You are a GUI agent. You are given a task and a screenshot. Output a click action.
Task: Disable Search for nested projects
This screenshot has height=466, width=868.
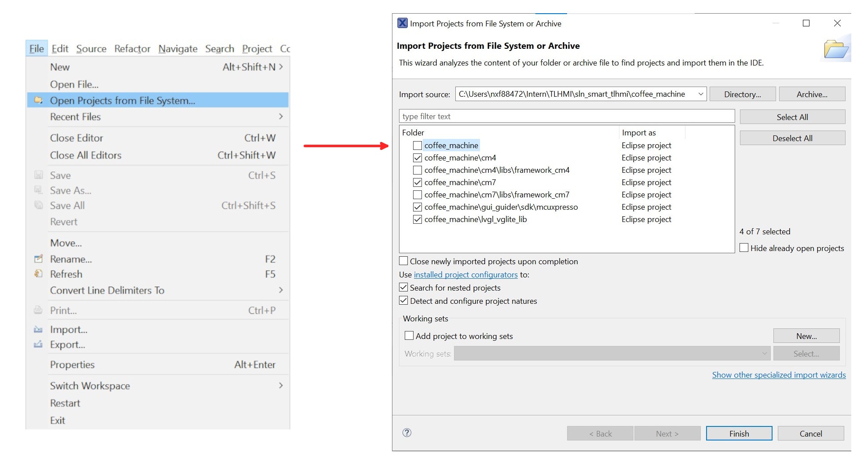(x=403, y=288)
